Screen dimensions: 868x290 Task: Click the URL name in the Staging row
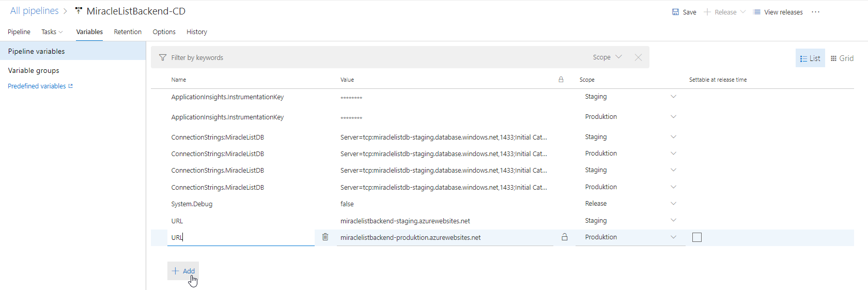[177, 221]
